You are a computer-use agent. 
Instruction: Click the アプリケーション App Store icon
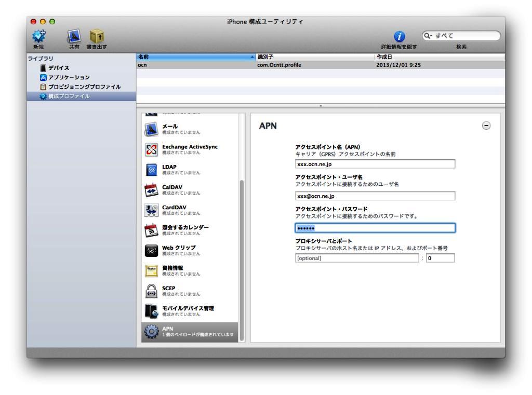tap(43, 77)
